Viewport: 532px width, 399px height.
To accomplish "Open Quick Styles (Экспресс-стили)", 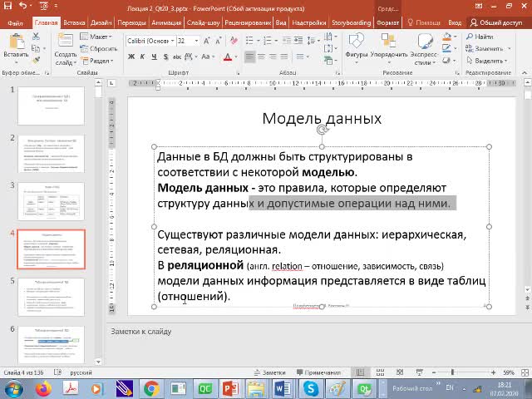I will tap(424, 49).
